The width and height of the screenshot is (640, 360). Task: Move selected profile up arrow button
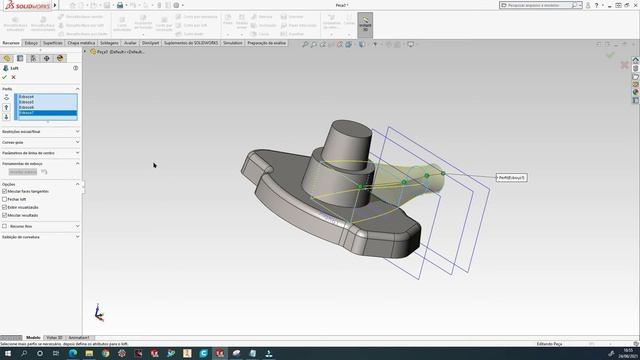6,107
